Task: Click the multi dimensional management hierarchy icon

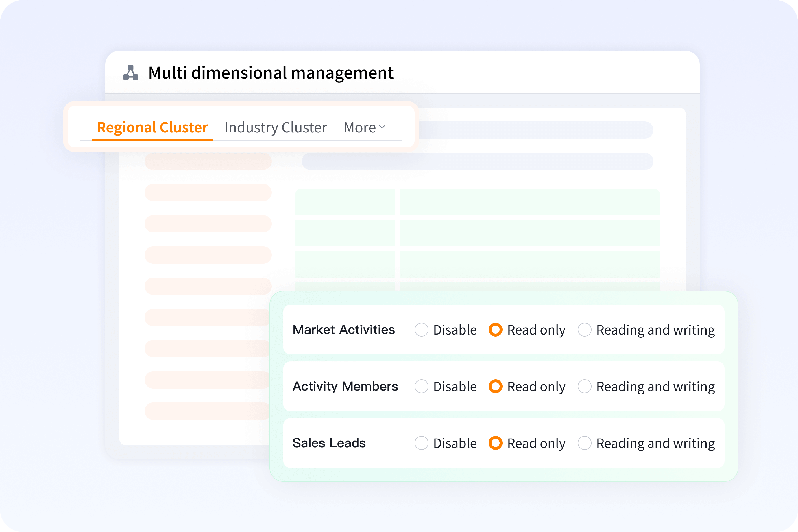Action: click(130, 73)
